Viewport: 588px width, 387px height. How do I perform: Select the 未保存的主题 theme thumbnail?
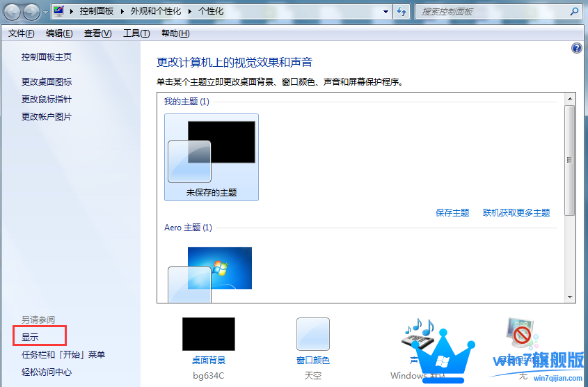tap(212, 158)
